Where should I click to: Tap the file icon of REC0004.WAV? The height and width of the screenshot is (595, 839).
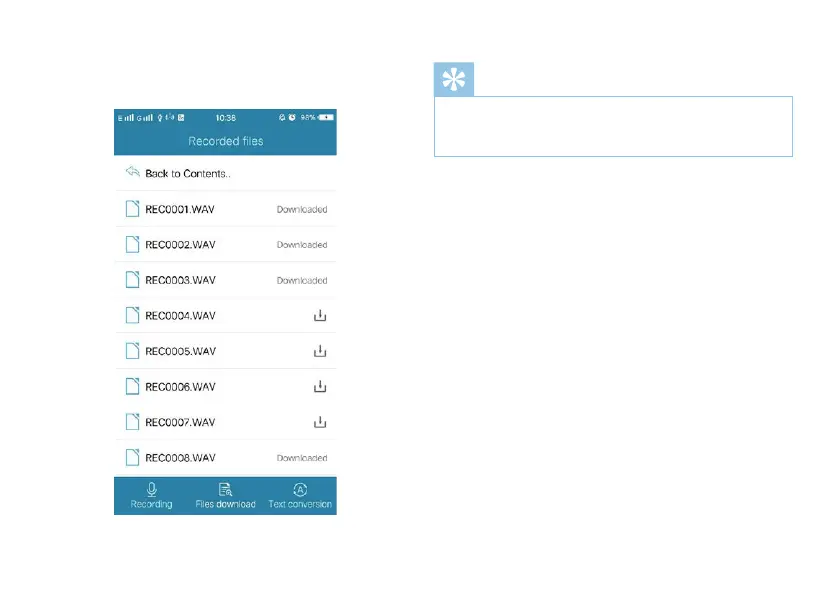pos(132,315)
